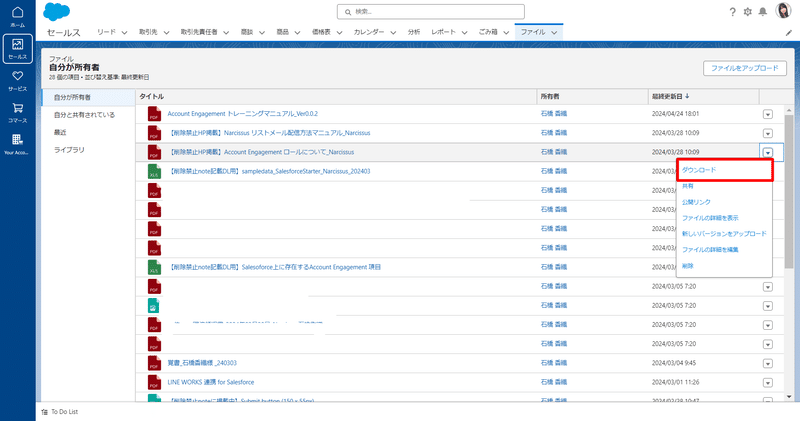Open row actions for 覚書_石橋香織様 file
Image resolution: width=800 pixels, height=421 pixels.
point(767,363)
